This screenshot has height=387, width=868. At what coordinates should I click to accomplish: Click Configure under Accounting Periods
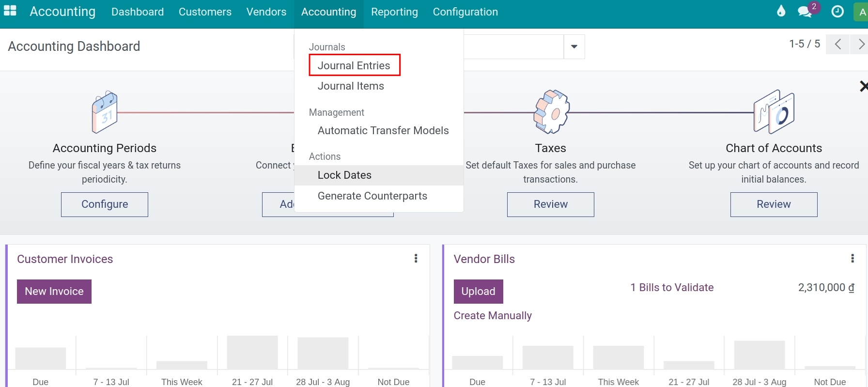click(x=105, y=204)
